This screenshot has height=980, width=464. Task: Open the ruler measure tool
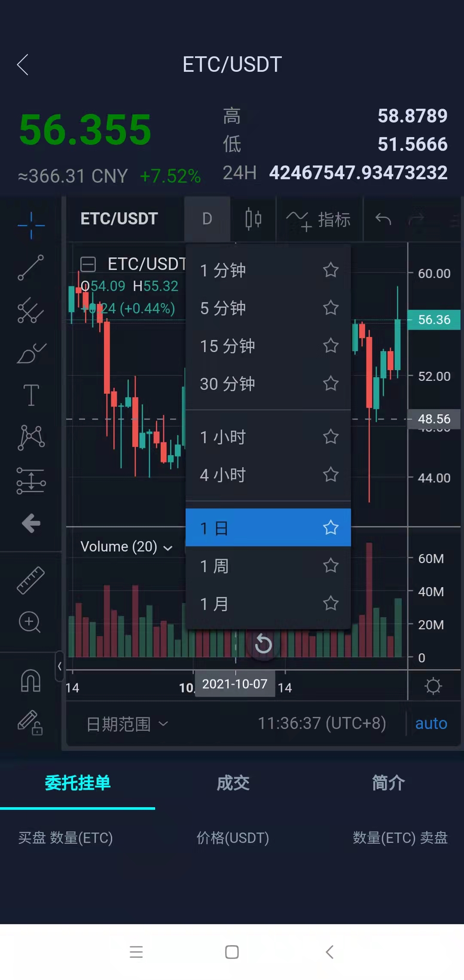[x=31, y=580]
